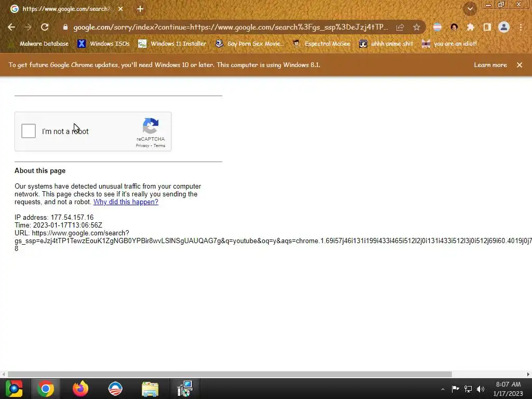Open the Chrome three-dot menu
Screen dimensions: 532x399
coord(521,27)
